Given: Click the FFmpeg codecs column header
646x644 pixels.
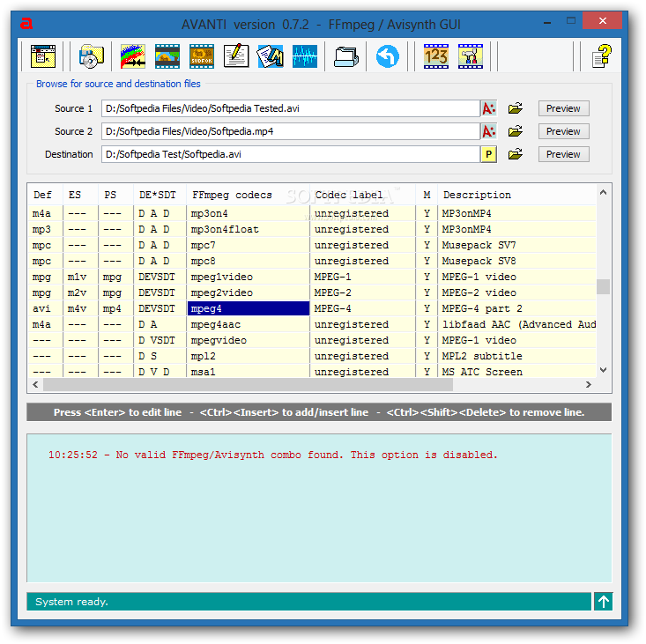Looking at the screenshot, I should (x=249, y=195).
